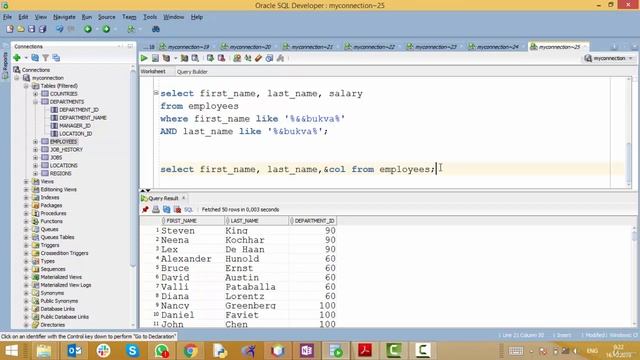Expand the LOCATIONS table node
The image size is (640, 360).
(36, 165)
